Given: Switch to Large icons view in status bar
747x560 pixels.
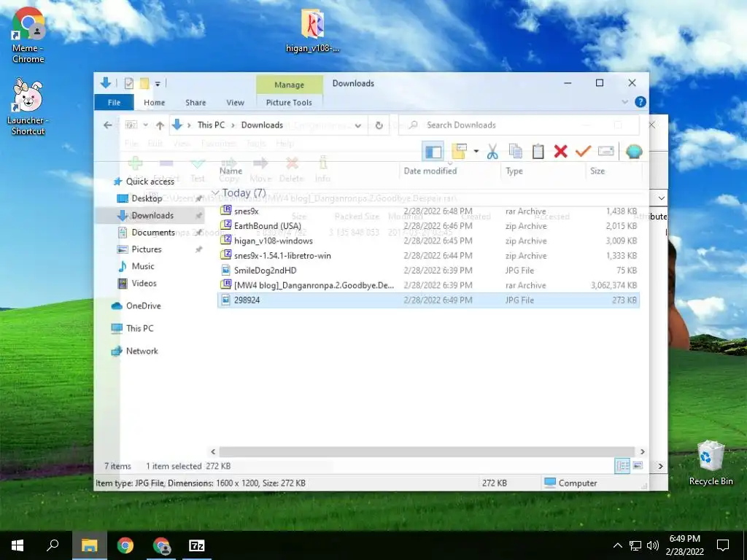Looking at the screenshot, I should click(638, 466).
